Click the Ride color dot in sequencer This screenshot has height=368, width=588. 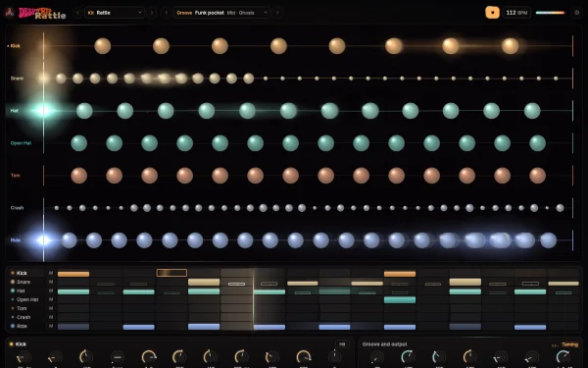pos(13,326)
